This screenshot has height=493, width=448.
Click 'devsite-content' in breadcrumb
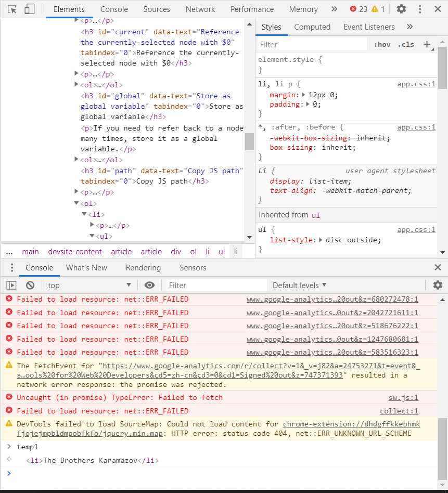tap(75, 252)
